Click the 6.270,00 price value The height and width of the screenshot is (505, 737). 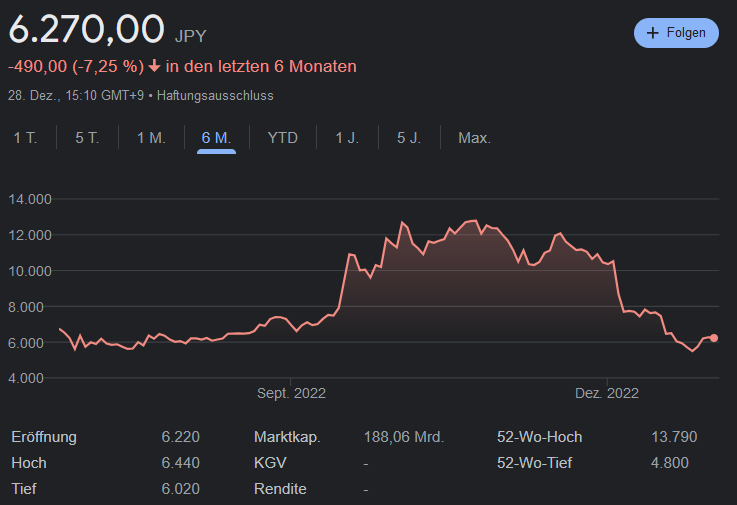(86, 28)
